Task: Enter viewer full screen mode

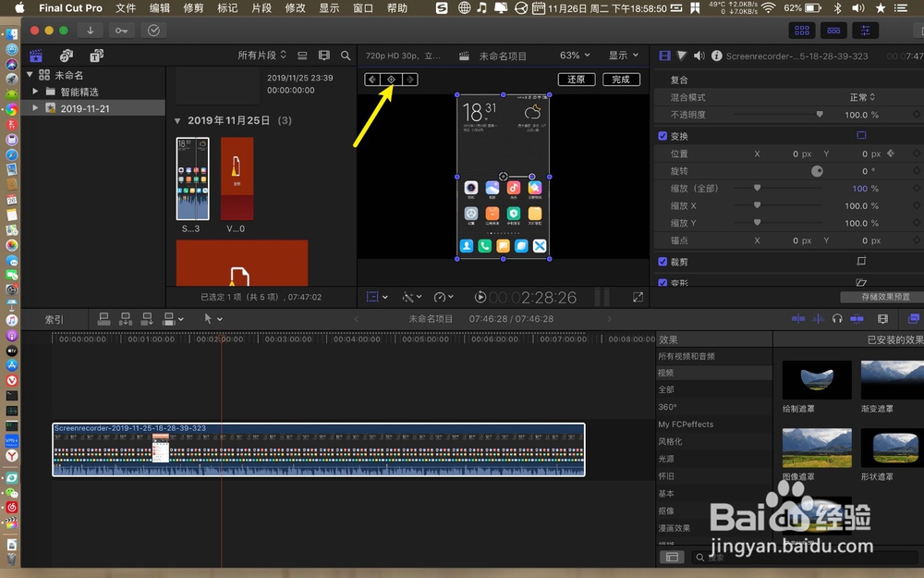Action: [638, 297]
